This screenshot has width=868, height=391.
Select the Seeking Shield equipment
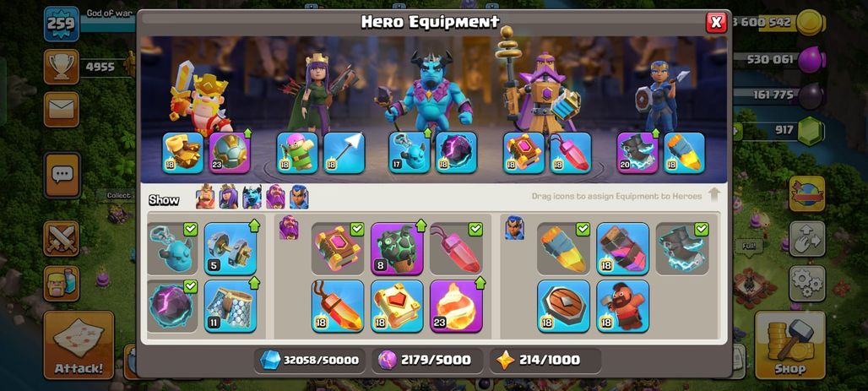pos(563,307)
